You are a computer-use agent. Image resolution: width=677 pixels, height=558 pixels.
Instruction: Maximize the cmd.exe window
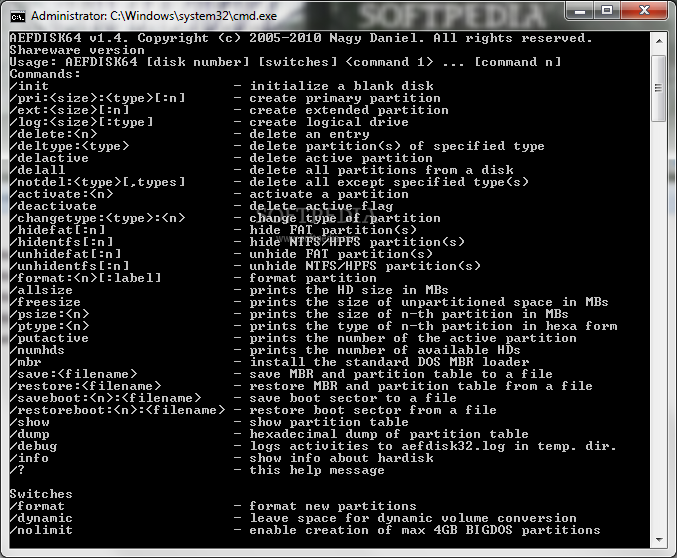[x=607, y=10]
